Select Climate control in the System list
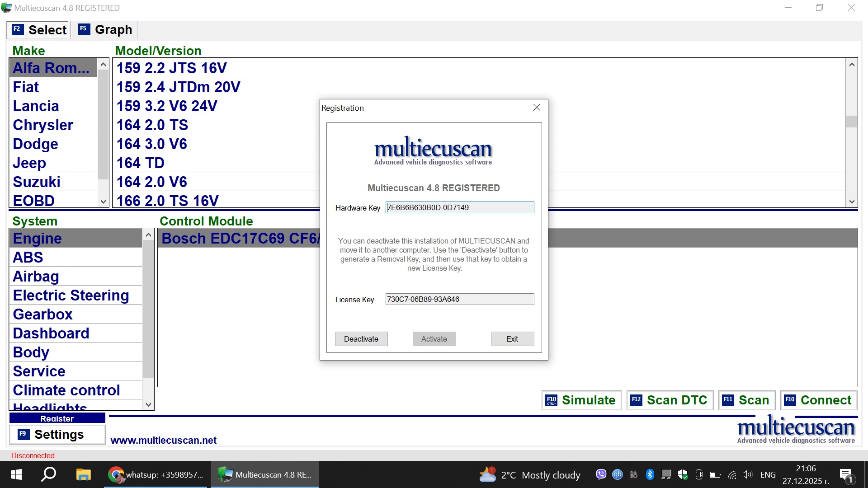This screenshot has height=488, width=868. [66, 389]
